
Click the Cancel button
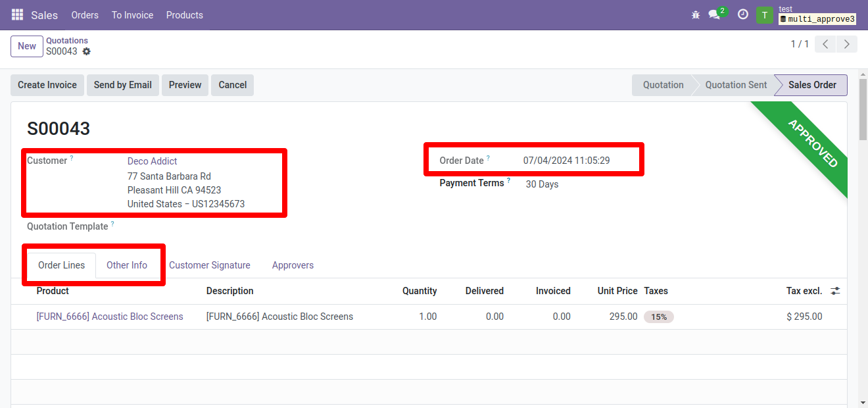point(233,85)
